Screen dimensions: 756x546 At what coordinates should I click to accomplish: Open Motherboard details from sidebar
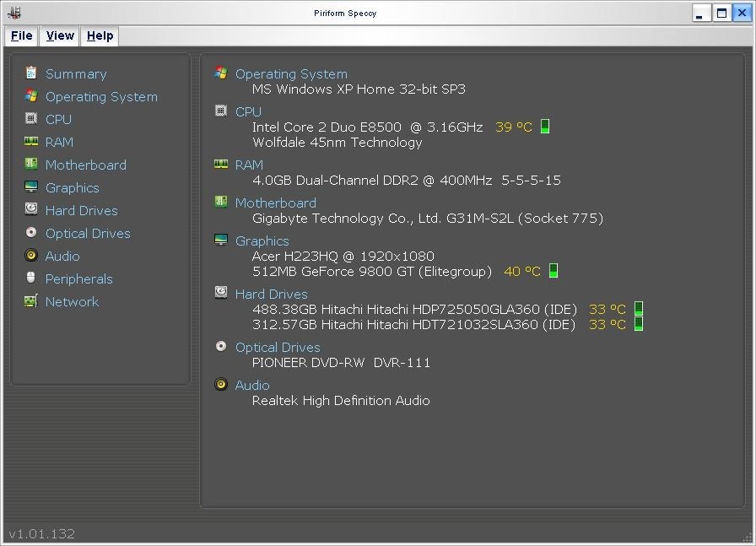(x=86, y=165)
